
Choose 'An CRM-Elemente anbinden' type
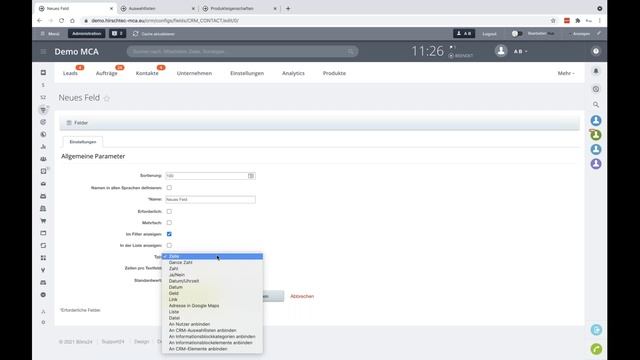(x=212, y=349)
